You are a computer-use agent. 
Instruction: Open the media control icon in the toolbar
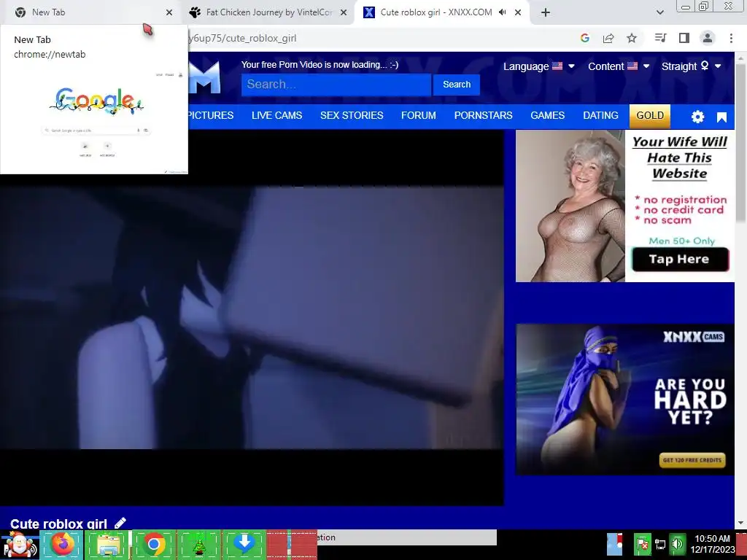[x=660, y=38]
